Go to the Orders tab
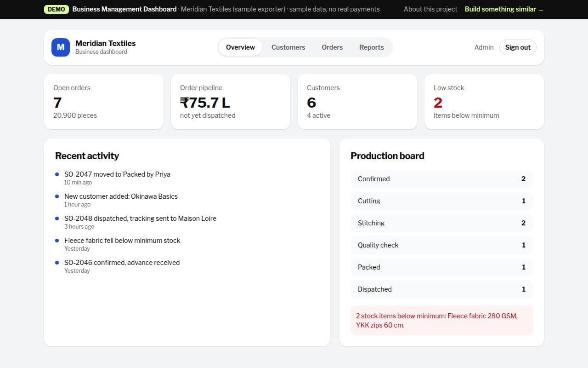This screenshot has width=588, height=368. 332,47
